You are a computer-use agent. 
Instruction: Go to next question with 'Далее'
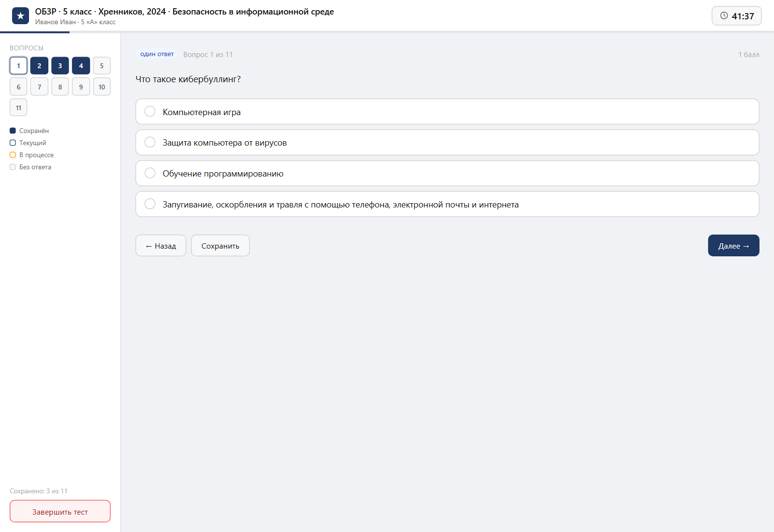pos(733,246)
